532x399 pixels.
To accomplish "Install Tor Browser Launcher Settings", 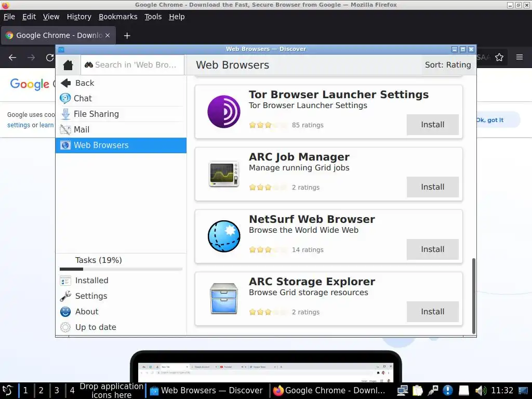I will (x=433, y=125).
